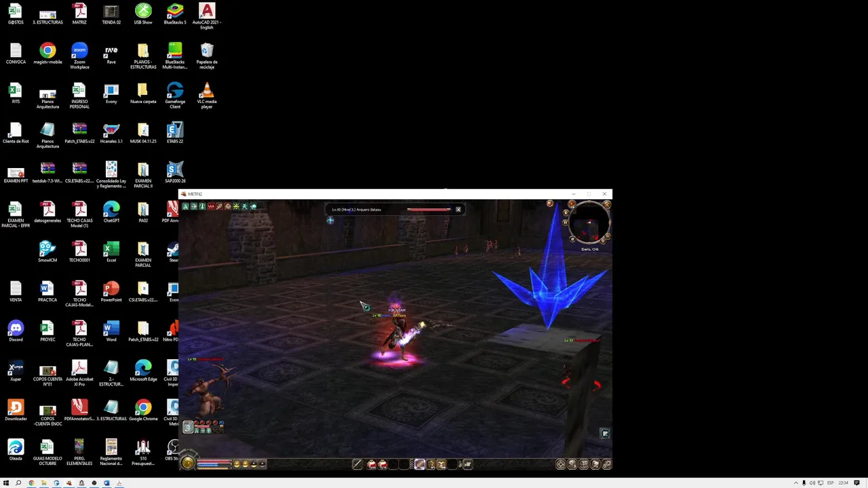Select the sword slot in the quickbar
Screen dimensions: 868x488
[357, 464]
